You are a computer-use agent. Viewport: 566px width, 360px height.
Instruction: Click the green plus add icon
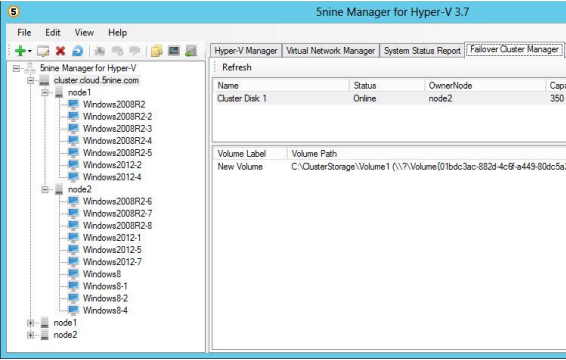[20, 51]
